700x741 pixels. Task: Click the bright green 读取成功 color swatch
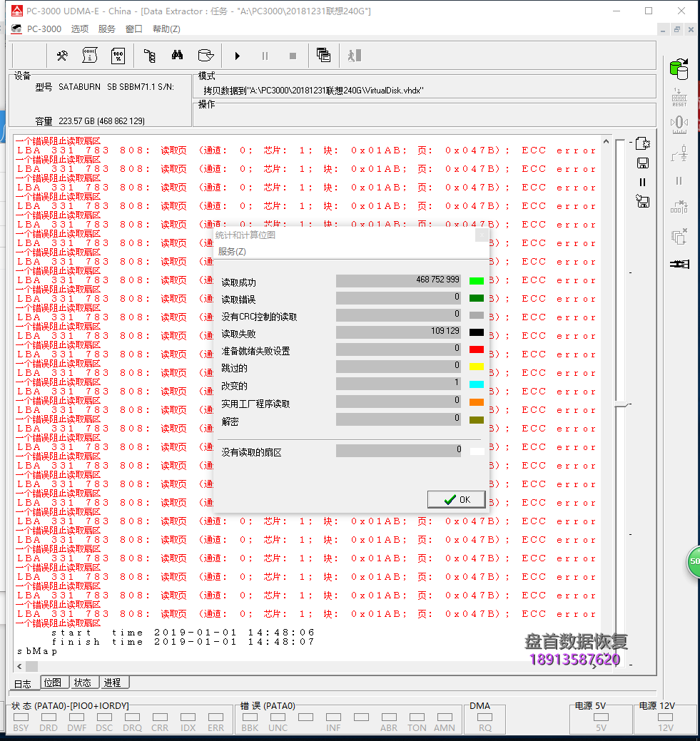pyautogui.click(x=476, y=281)
